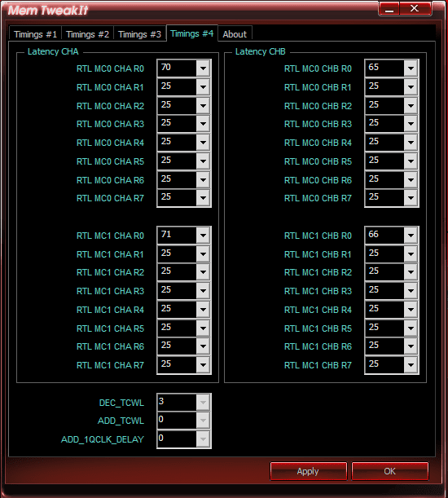Click the RTL MC0 CHA R0 label
Viewport: 448px width, 498px height.
[x=110, y=68]
